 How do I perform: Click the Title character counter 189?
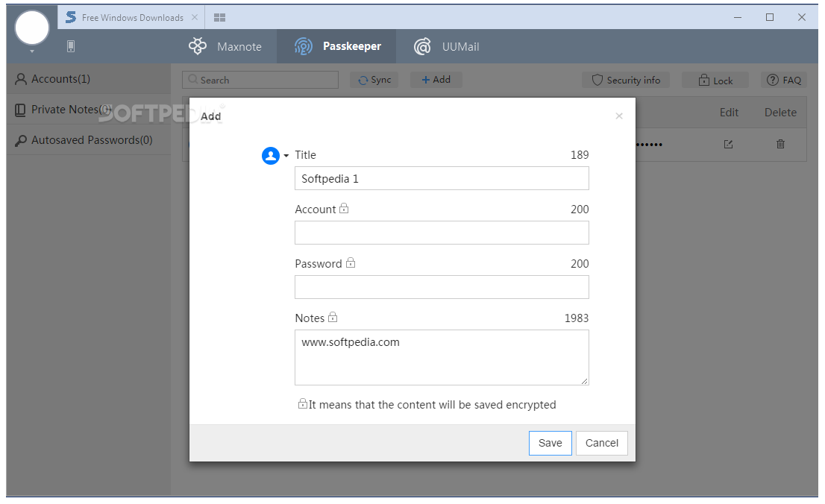point(580,155)
